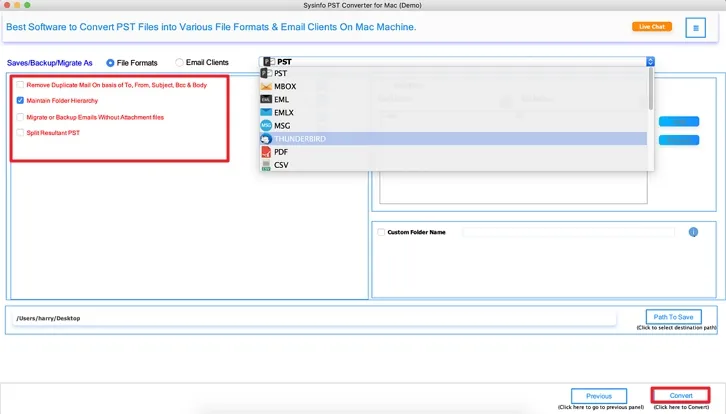This screenshot has height=414, width=726.
Task: Click the PDF red document icon
Action: [266, 151]
